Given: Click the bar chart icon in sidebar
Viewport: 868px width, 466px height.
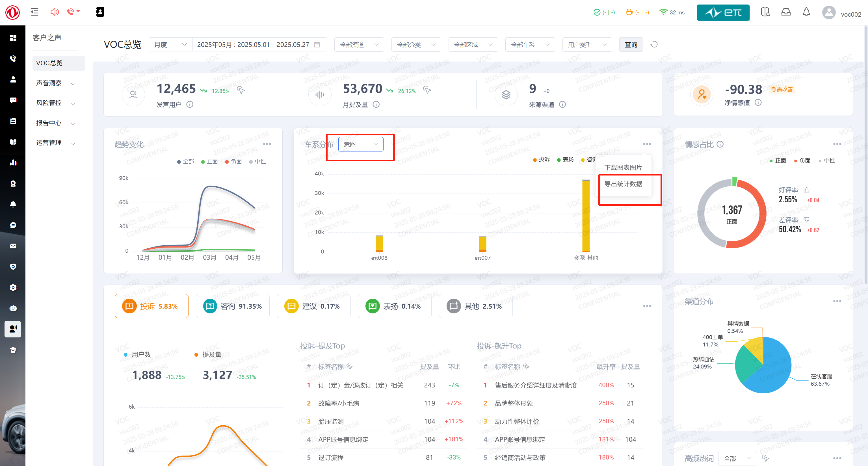Looking at the screenshot, I should click(x=13, y=162).
